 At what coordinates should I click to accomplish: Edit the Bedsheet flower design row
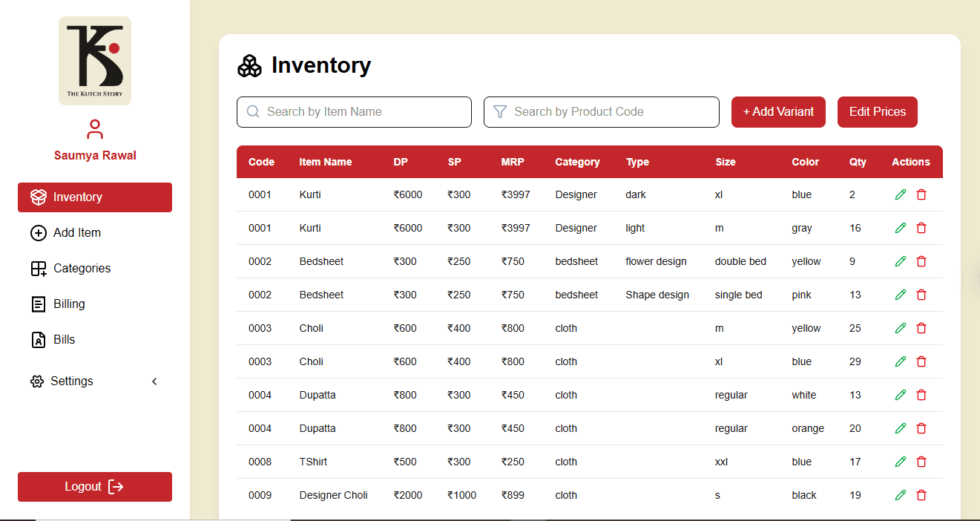coord(901,261)
